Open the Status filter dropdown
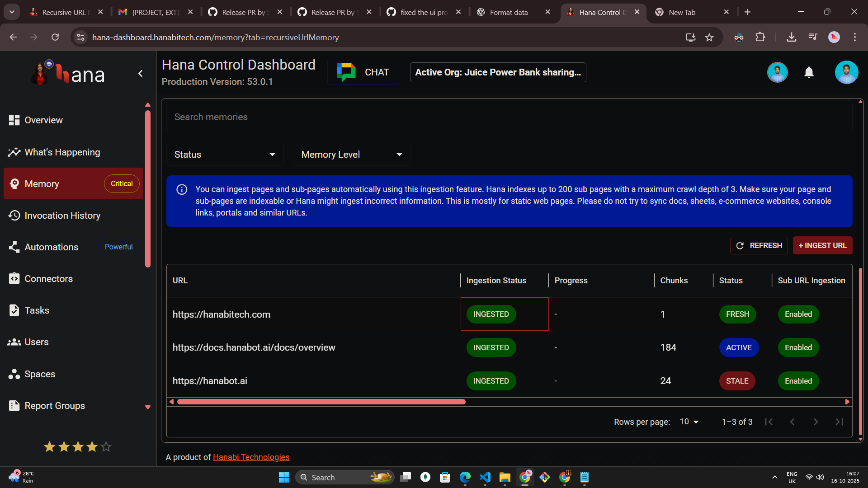Screen dimensions: 868x488 [225, 155]
